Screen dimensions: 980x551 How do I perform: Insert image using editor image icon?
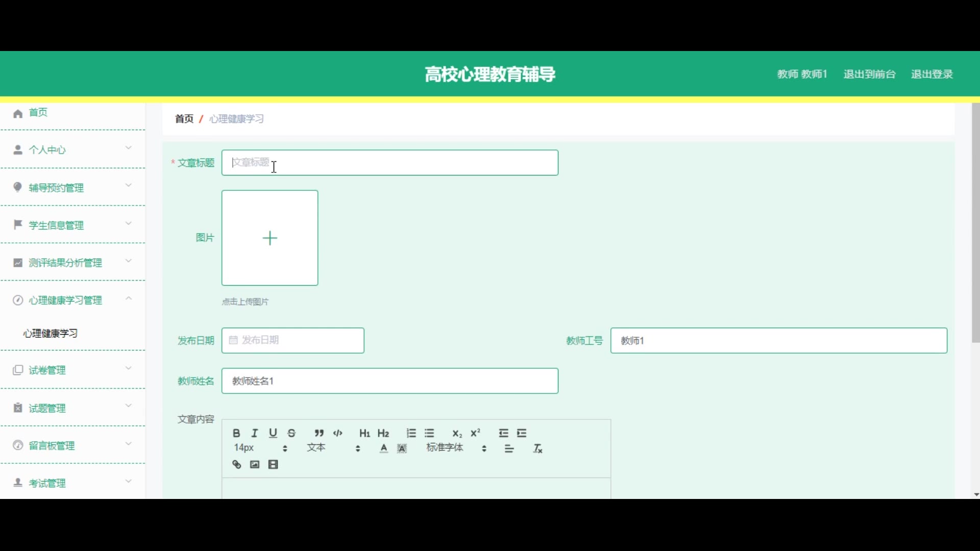pos(255,464)
